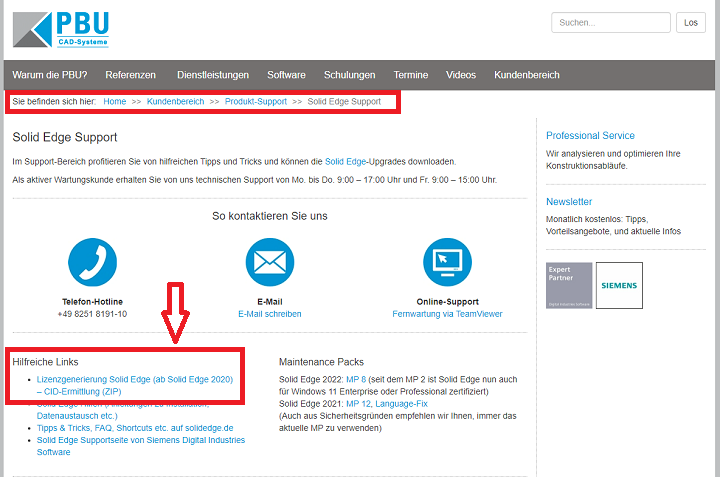Open the Newsletter sidebar link
The width and height of the screenshot is (720, 477).
(569, 202)
